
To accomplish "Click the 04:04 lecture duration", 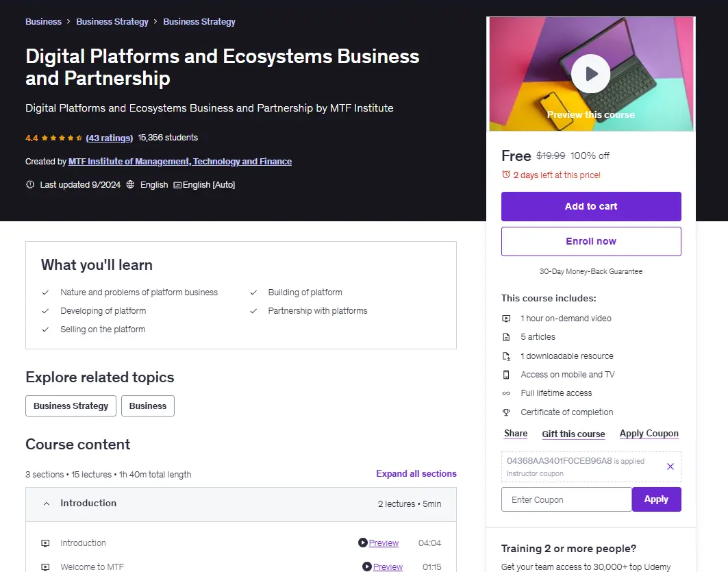I will (x=429, y=543).
